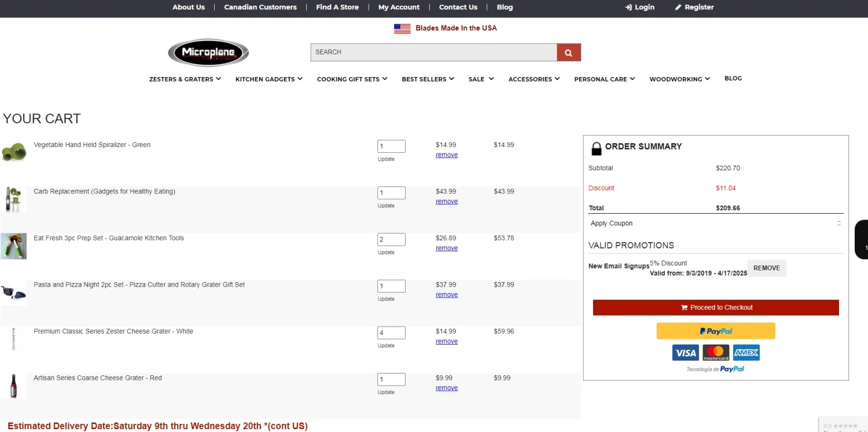The width and height of the screenshot is (868, 432).
Task: Remove Artisan Coarse Cheese Grater
Action: pyautogui.click(x=447, y=388)
